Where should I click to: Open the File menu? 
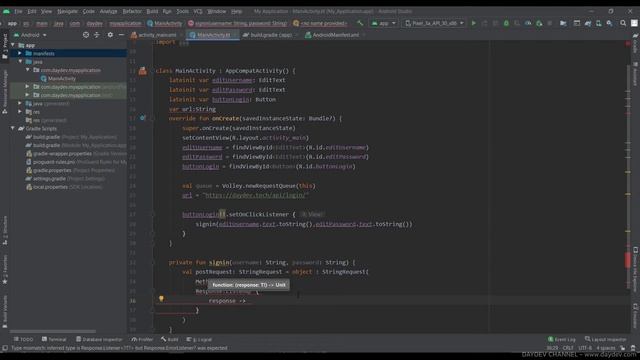point(18,11)
